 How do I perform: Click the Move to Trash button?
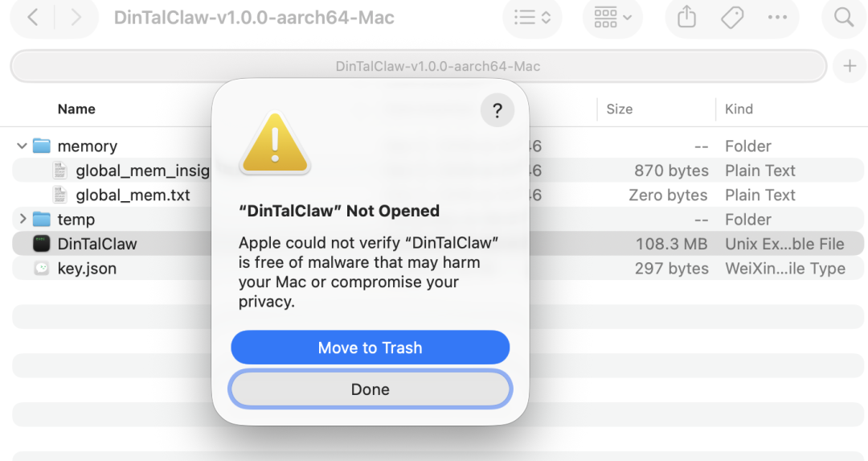370,348
